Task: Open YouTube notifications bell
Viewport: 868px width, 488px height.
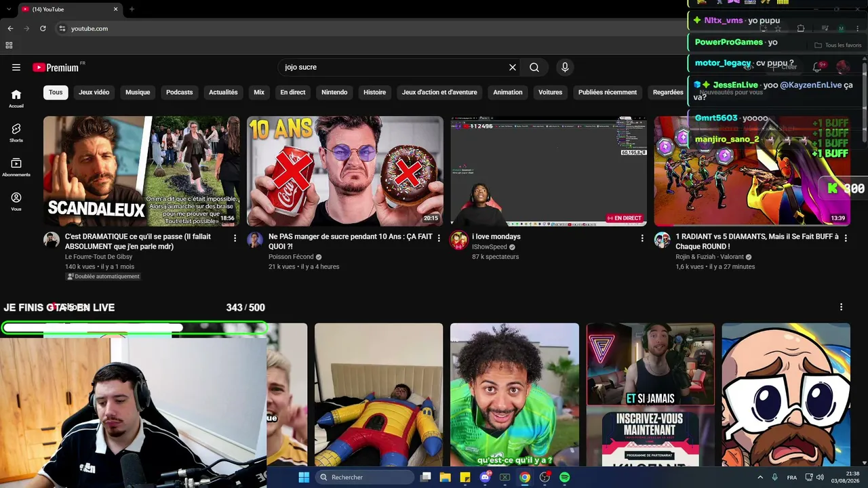Action: (x=817, y=67)
